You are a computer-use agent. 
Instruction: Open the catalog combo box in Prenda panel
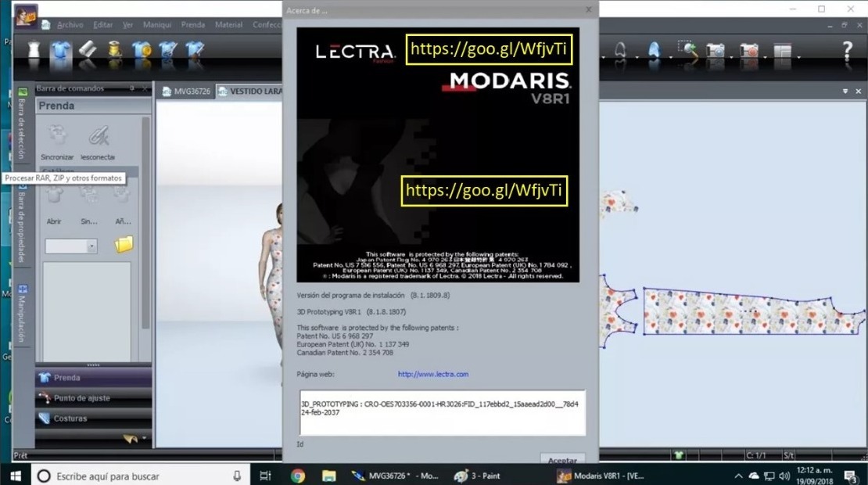click(x=71, y=246)
